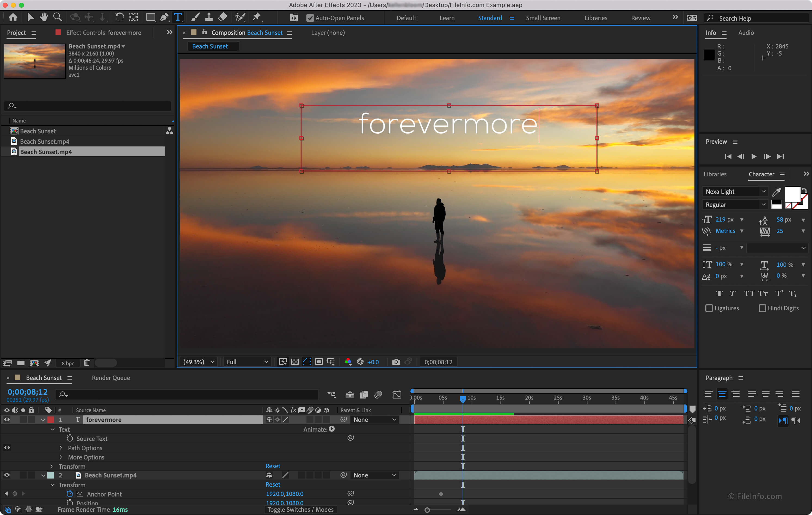This screenshot has width=812, height=515.
Task: Select the Pen tool in toolbar
Action: (x=165, y=18)
